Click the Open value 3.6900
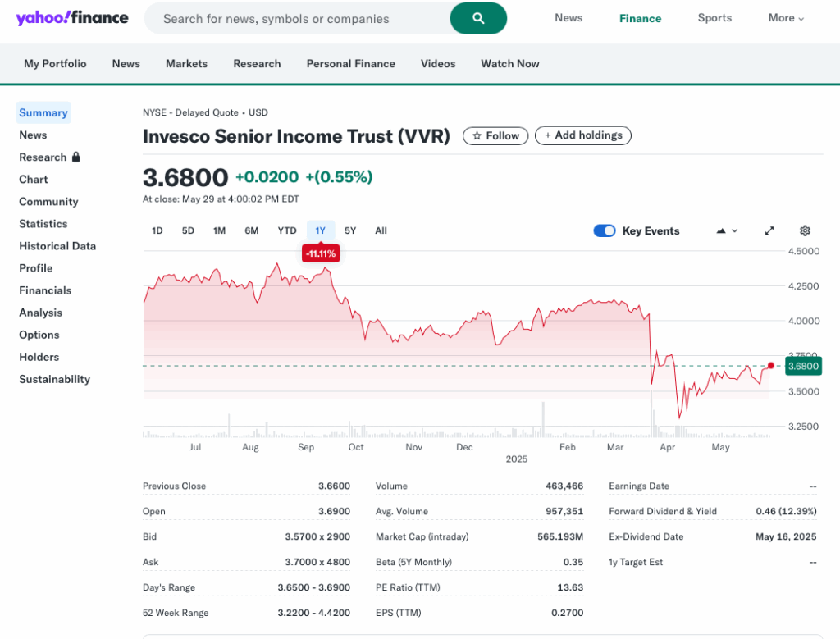This screenshot has width=840, height=639. click(x=335, y=512)
